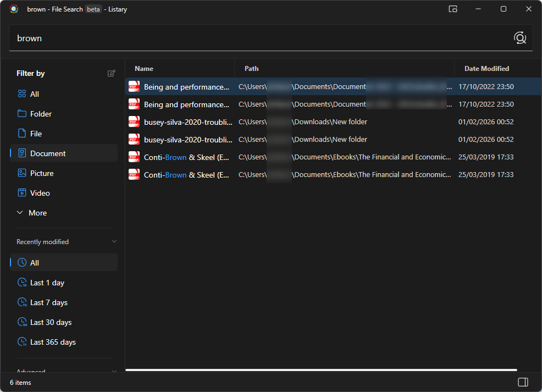Click the Listary app logo icon
The image size is (542, 392).
coord(14,9)
